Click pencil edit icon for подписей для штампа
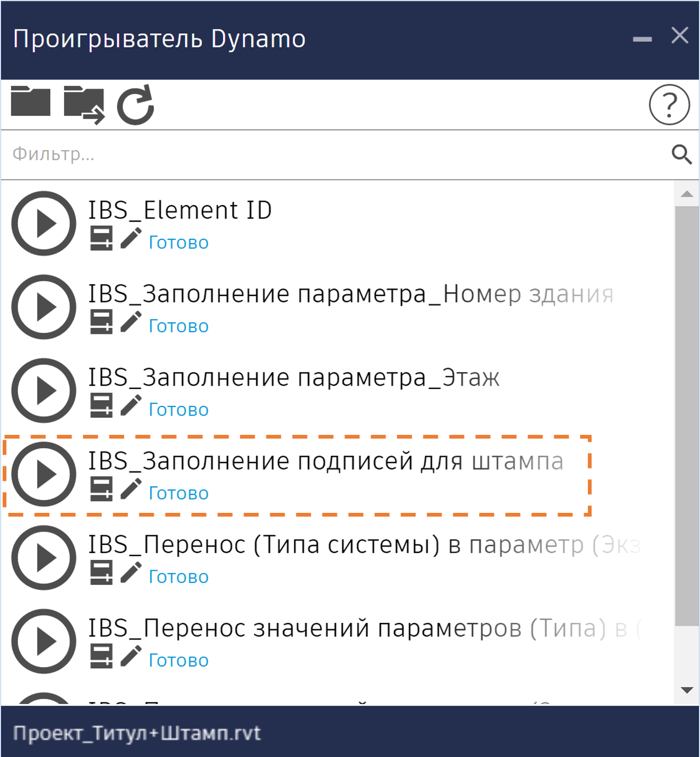 coord(131,489)
